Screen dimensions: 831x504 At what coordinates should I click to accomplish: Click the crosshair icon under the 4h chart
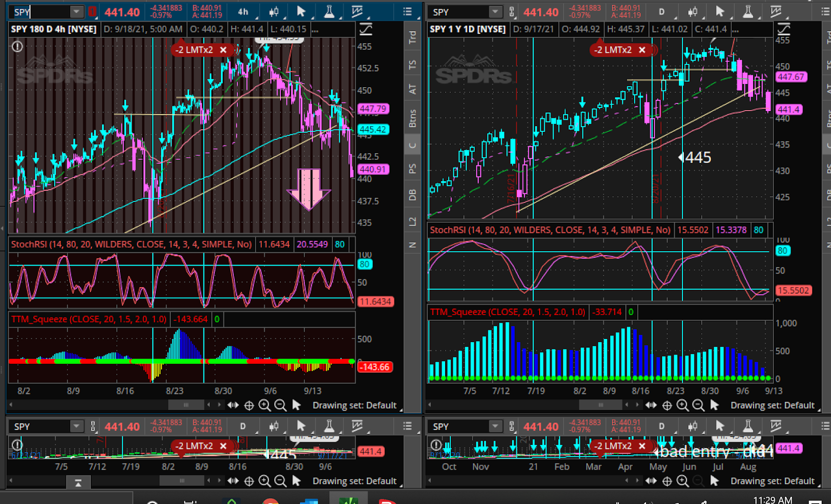coord(249,405)
